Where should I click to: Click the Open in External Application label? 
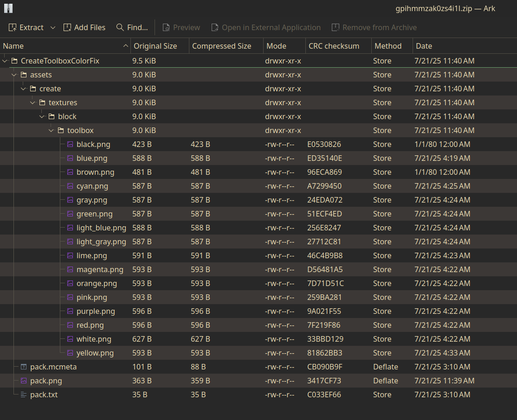tap(271, 28)
